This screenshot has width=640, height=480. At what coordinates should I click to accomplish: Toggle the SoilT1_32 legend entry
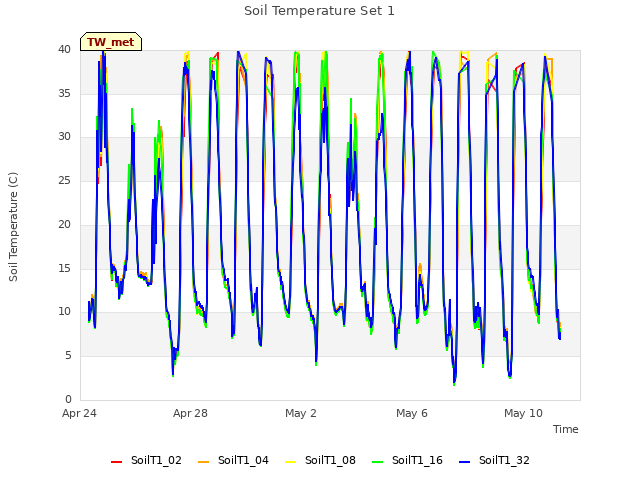click(494, 460)
